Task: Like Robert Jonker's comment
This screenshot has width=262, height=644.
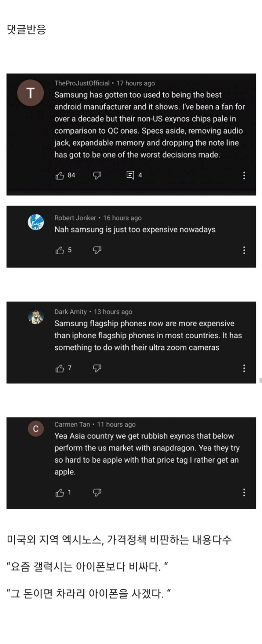Action: pos(60,251)
